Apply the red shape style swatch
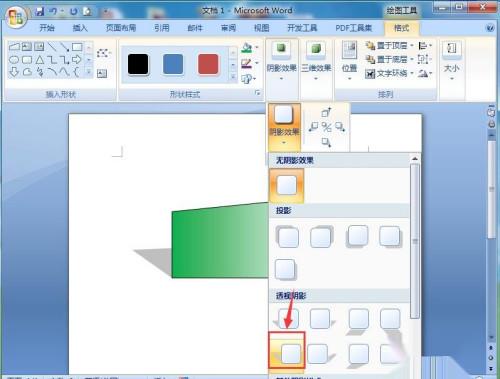The image size is (500, 379). tap(208, 64)
